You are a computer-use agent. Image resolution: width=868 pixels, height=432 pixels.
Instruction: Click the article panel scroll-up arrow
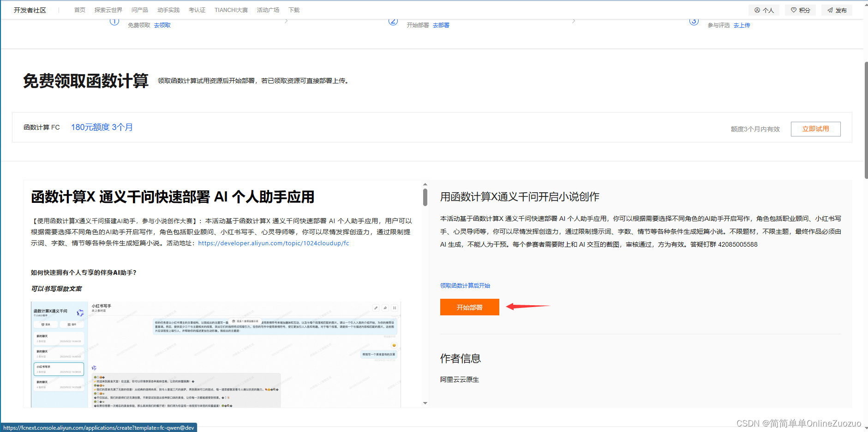tap(425, 184)
